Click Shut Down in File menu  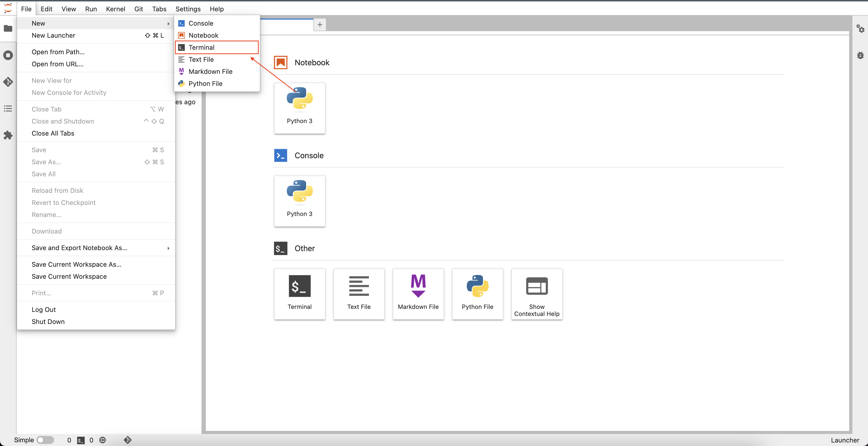(48, 321)
